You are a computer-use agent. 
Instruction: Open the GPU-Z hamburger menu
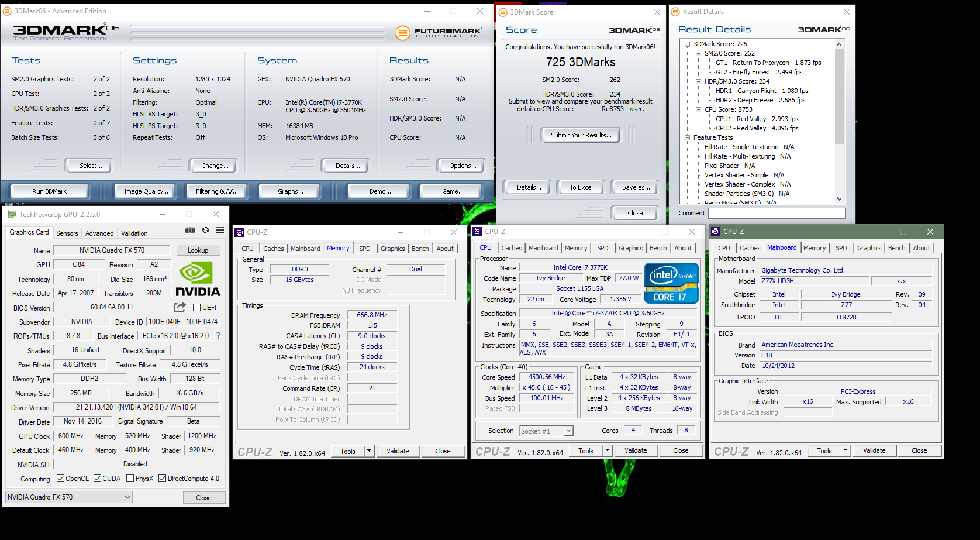point(220,231)
